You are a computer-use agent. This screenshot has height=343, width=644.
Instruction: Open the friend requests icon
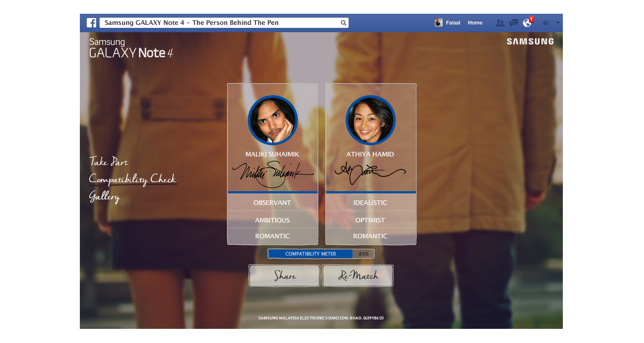pos(500,23)
